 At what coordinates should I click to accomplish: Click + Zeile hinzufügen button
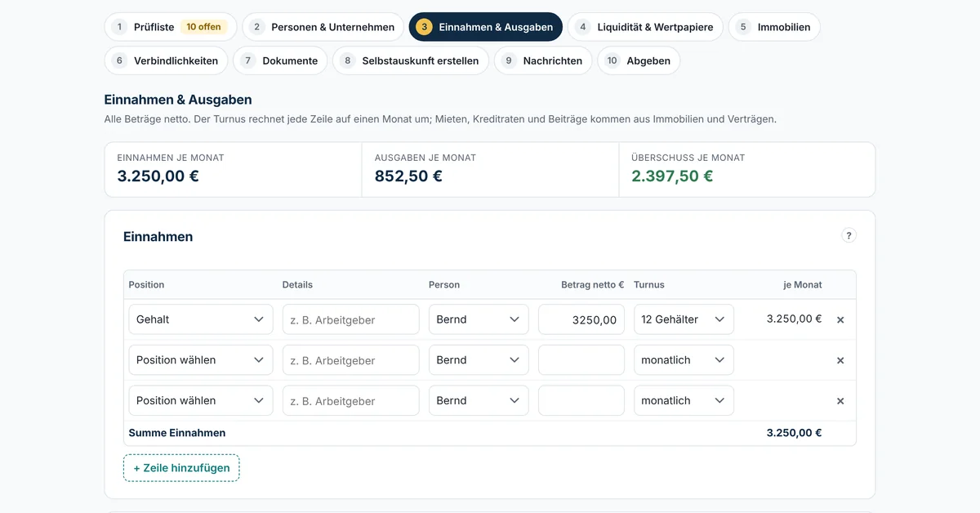pyautogui.click(x=181, y=468)
